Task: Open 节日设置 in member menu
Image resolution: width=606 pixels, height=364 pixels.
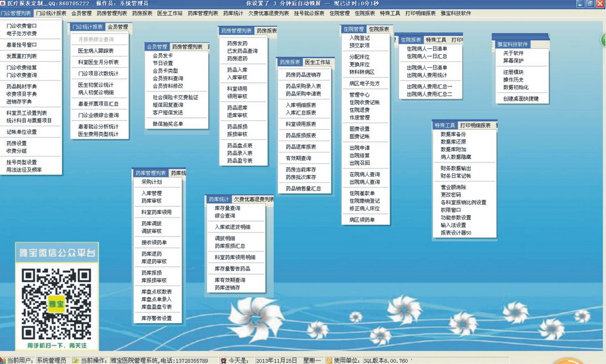Action: [163, 63]
